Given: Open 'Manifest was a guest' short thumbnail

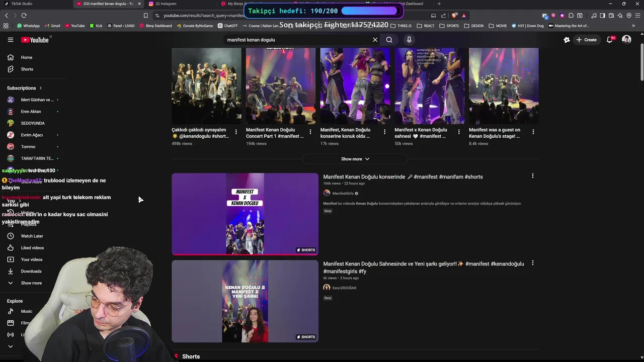Looking at the screenshot, I should [x=504, y=86].
